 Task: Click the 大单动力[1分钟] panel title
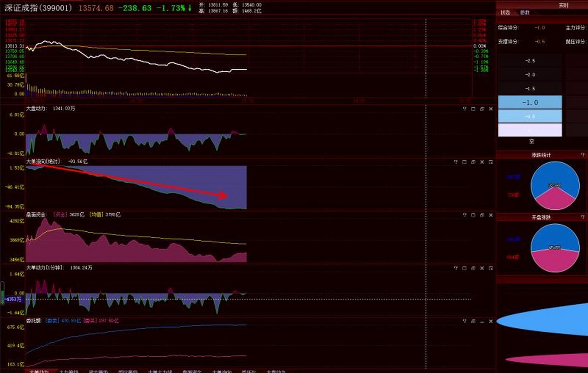45,268
